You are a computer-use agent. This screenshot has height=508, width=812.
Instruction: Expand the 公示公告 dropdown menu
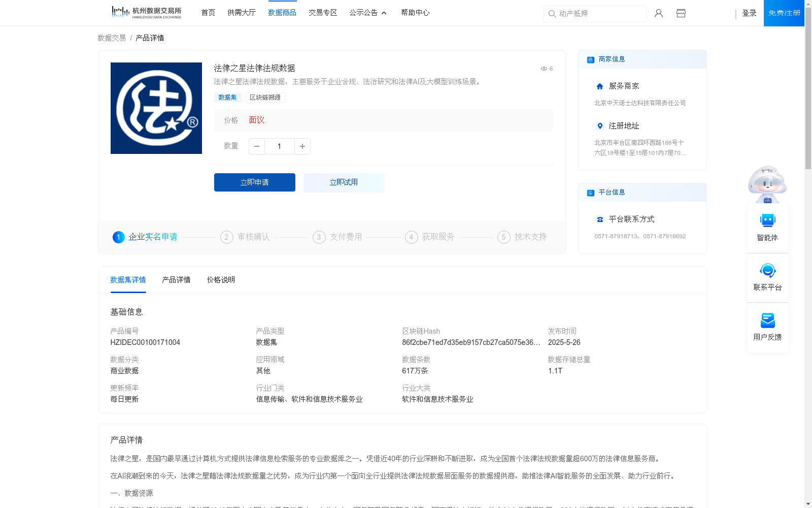pyautogui.click(x=368, y=13)
